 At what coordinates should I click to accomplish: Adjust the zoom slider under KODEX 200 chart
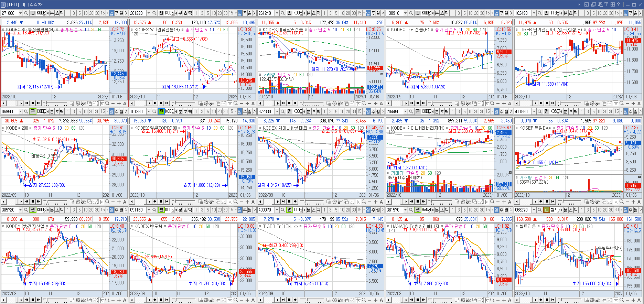point(55,202)
